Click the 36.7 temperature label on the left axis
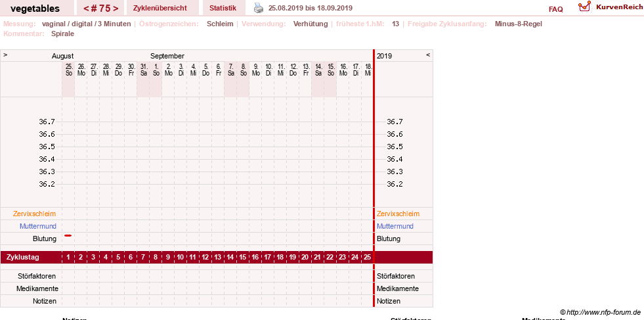Screen dimensions: 644x320 pyautogui.click(x=47, y=122)
